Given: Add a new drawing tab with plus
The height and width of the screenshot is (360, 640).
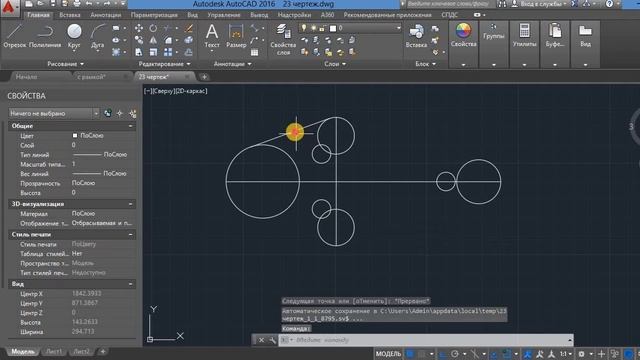Looking at the screenshot, I should point(204,77).
